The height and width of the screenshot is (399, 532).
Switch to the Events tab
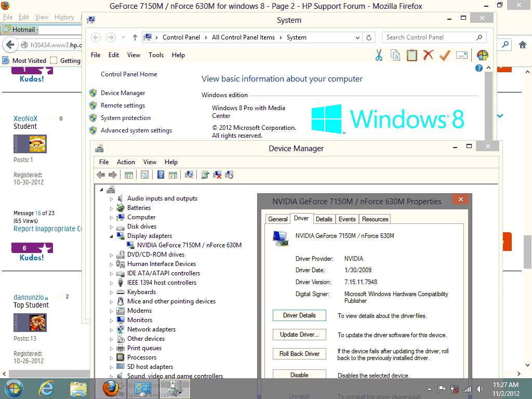tap(347, 219)
